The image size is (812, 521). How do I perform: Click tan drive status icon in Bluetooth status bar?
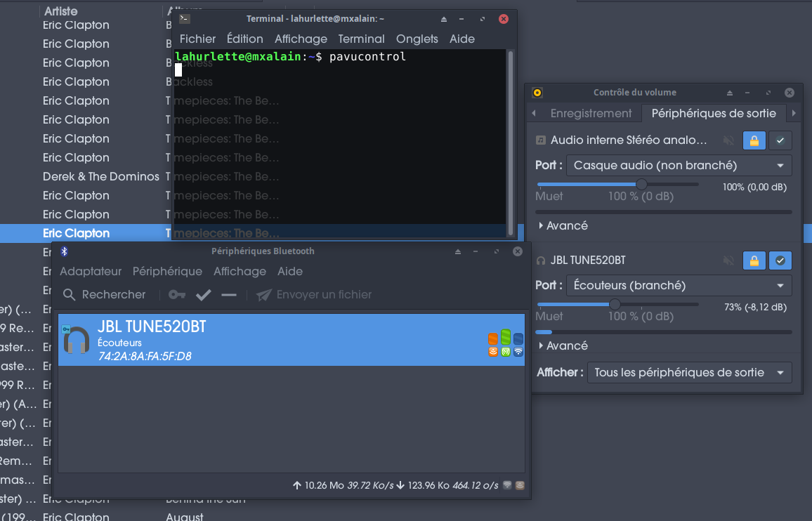pos(520,485)
